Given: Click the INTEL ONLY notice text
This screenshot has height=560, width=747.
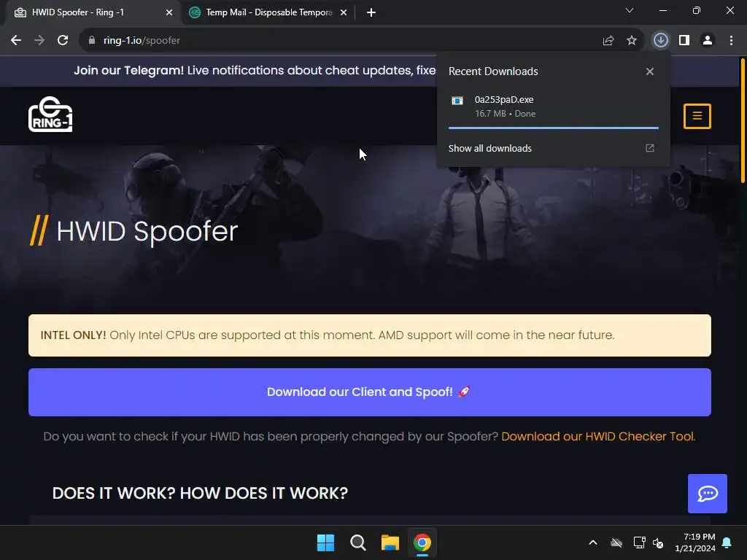Looking at the screenshot, I should [x=328, y=335].
